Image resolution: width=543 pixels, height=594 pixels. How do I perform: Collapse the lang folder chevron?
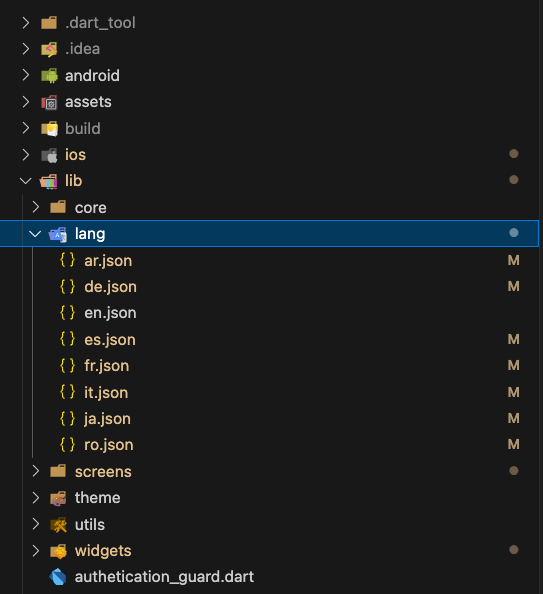tap(35, 234)
